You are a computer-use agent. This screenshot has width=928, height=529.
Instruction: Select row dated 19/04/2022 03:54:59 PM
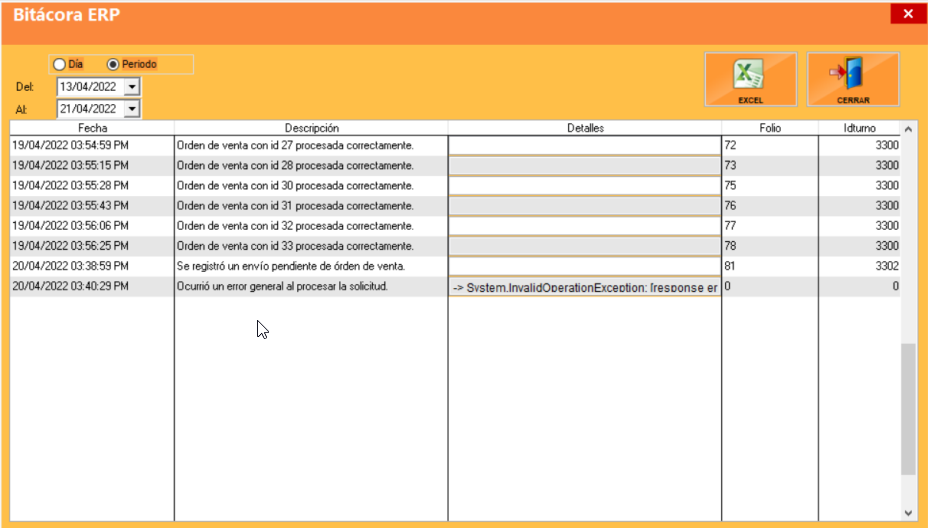(455, 146)
